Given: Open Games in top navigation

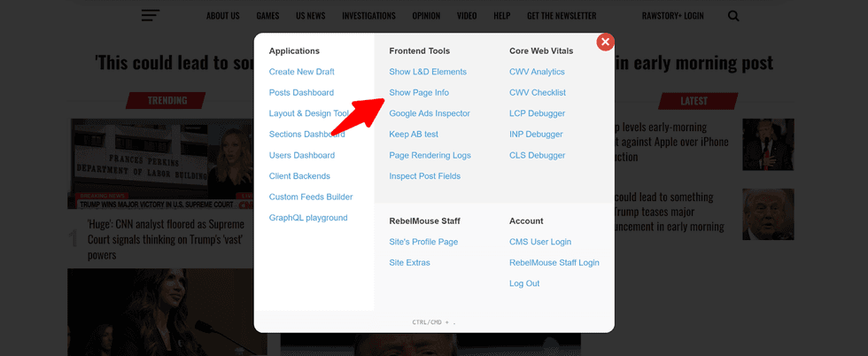Looking at the screenshot, I should [x=267, y=16].
